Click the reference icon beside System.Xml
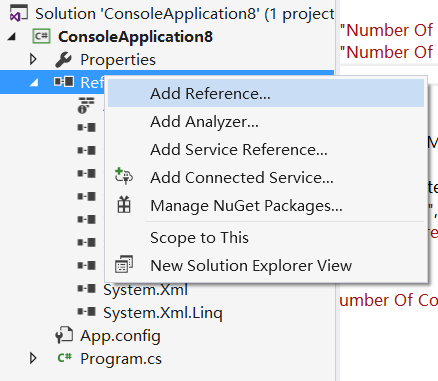The image size is (438, 381). 87,289
